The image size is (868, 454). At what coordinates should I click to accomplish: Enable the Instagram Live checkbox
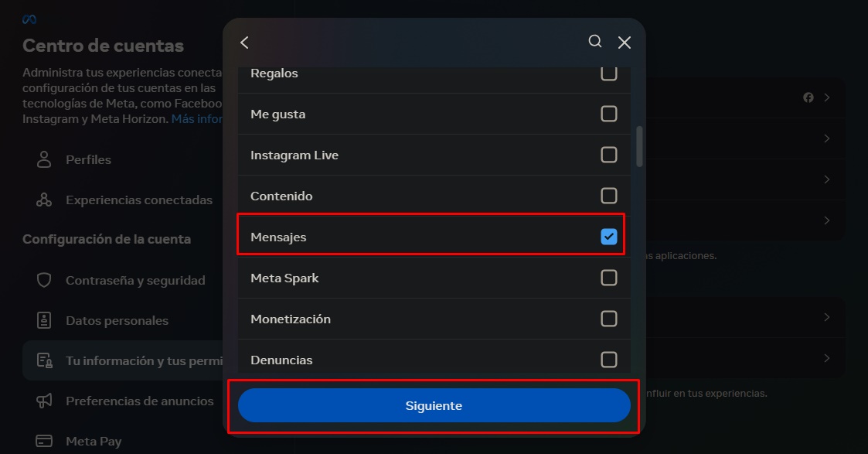[x=609, y=155]
